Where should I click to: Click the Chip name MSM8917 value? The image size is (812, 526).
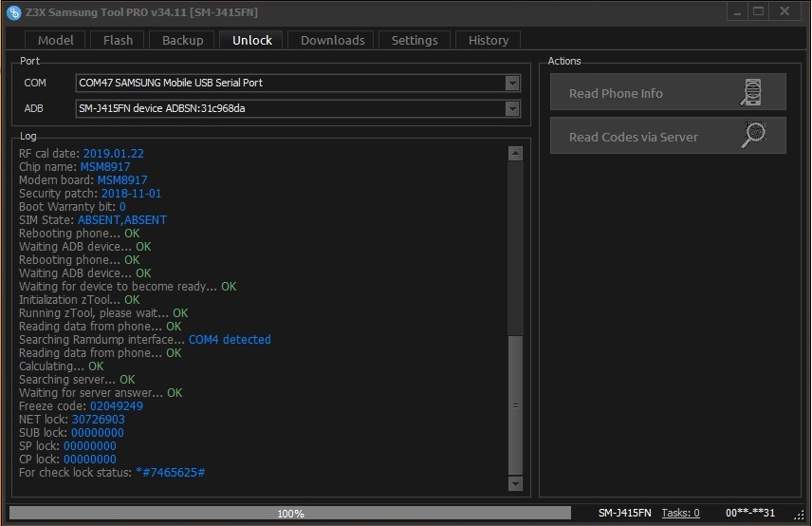105,167
